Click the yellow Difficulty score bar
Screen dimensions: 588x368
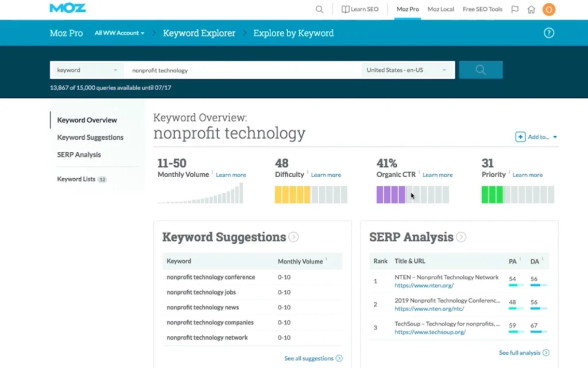tap(311, 194)
